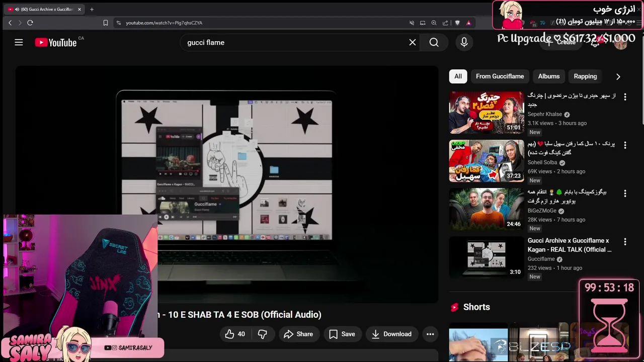Click the share icon in the address bar

pyautogui.click(x=445, y=23)
